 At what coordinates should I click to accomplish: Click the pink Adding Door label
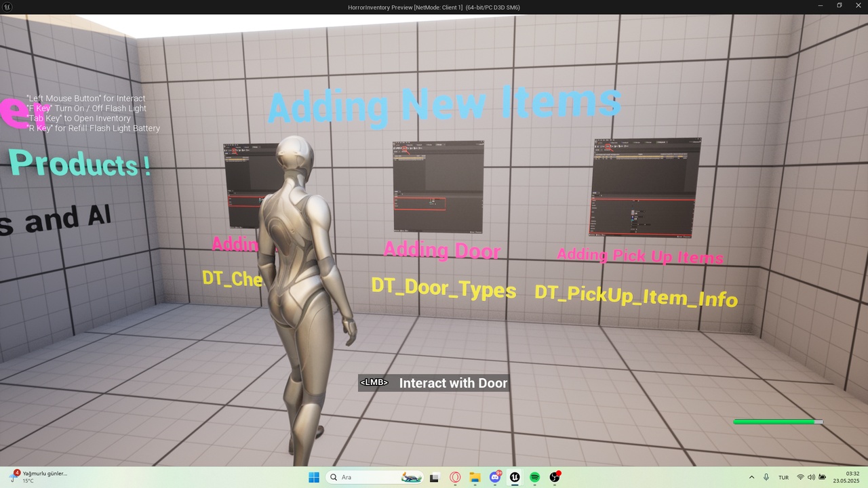coord(442,250)
